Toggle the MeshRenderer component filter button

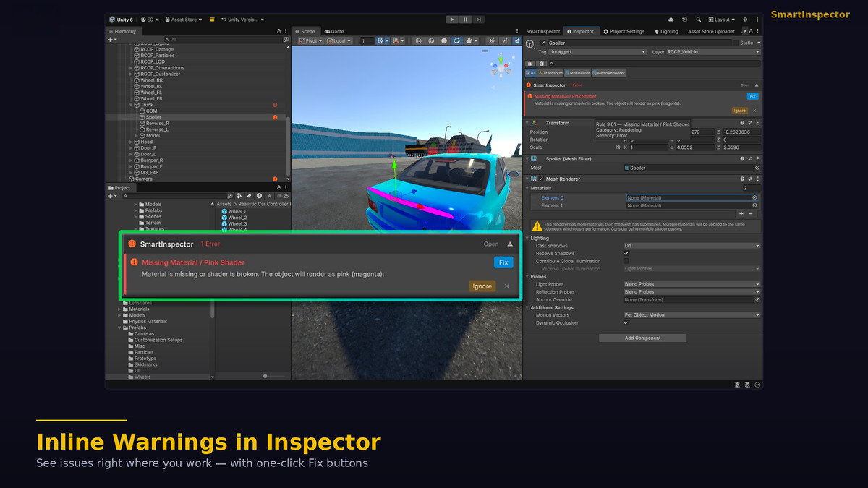(609, 73)
